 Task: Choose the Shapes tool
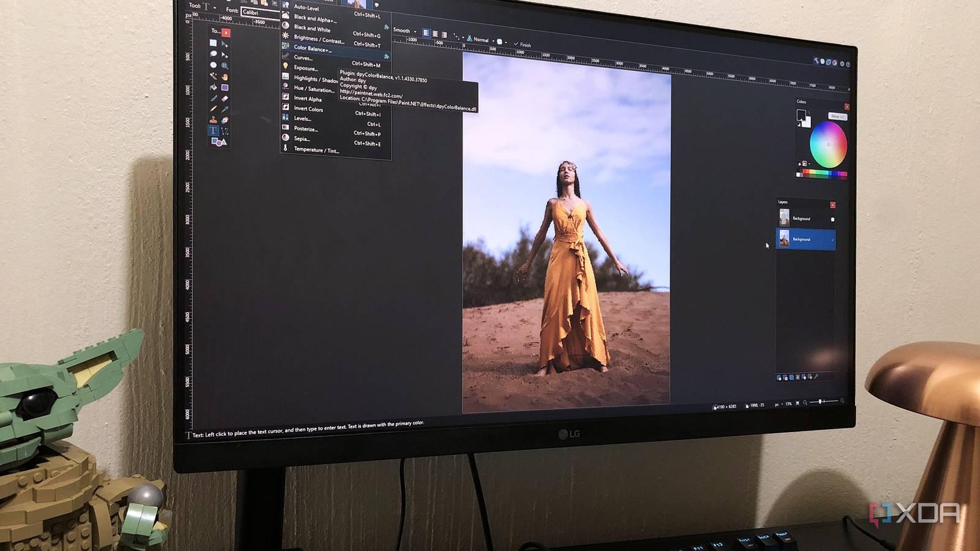(218, 142)
